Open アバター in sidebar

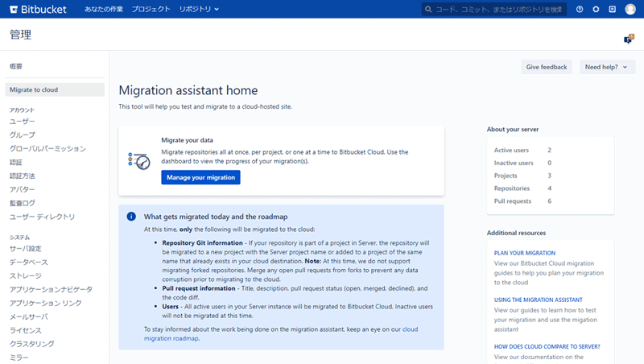23,189
